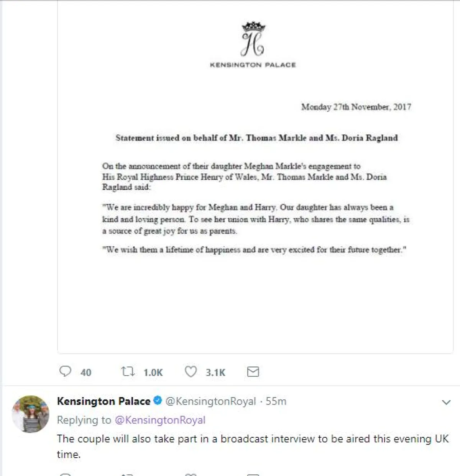
Task: Click the 1.0K retweet count
Action: coord(153,373)
